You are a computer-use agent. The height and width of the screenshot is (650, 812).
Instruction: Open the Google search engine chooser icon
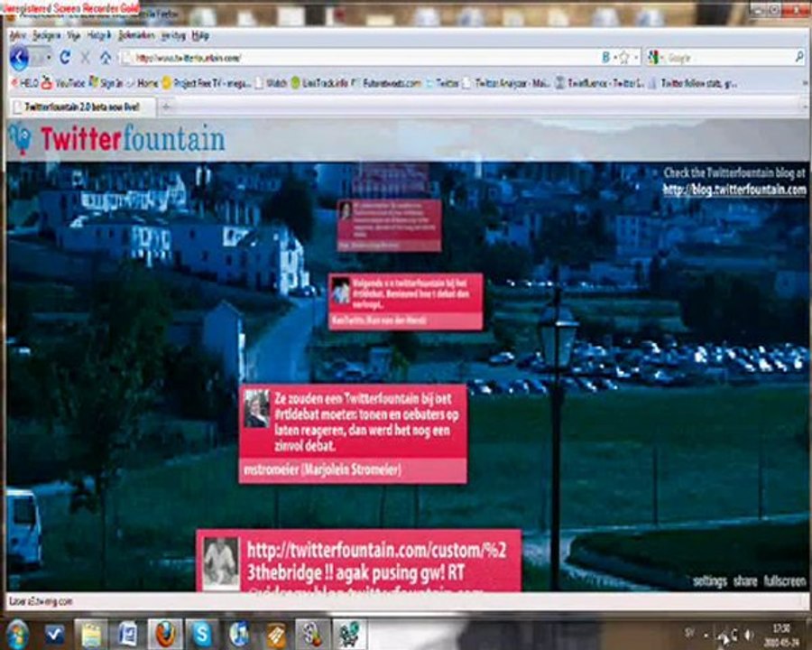coord(653,58)
